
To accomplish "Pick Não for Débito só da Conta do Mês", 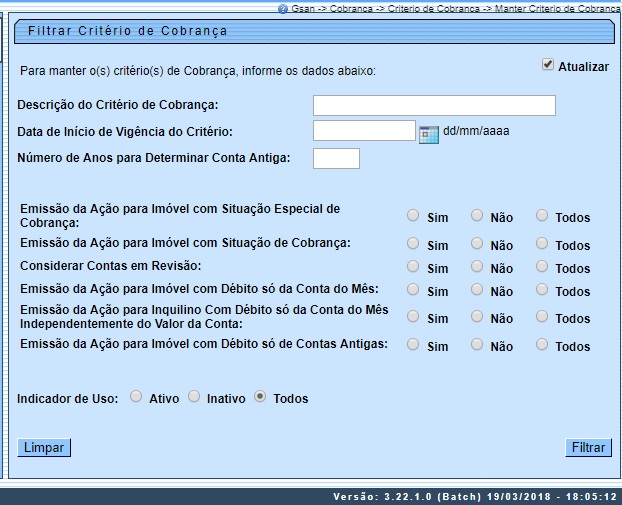I will (x=477, y=289).
